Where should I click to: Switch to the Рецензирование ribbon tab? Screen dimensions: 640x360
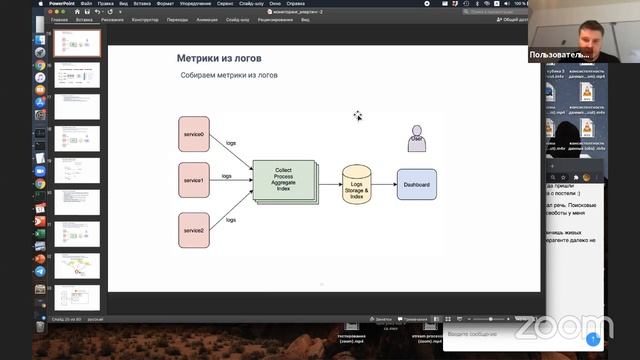pos(275,20)
